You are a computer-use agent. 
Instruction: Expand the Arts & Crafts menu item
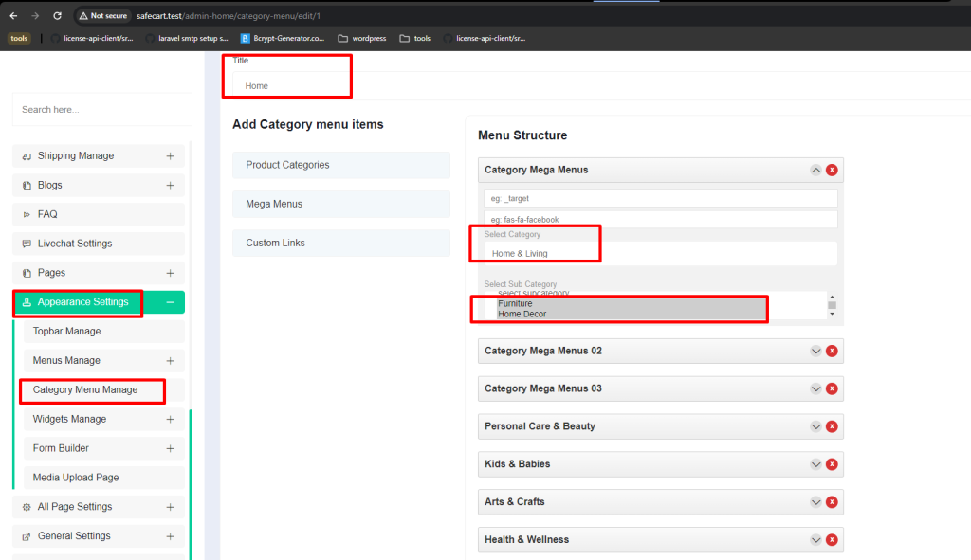[815, 502]
